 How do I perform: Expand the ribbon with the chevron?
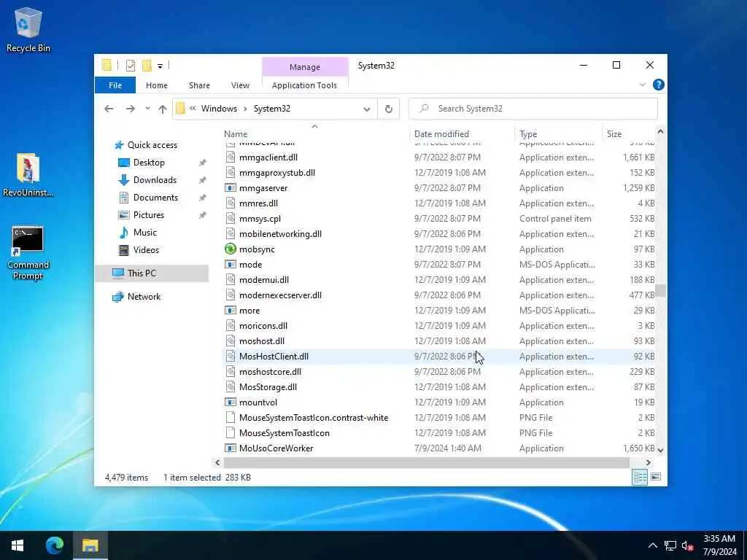[x=642, y=85]
